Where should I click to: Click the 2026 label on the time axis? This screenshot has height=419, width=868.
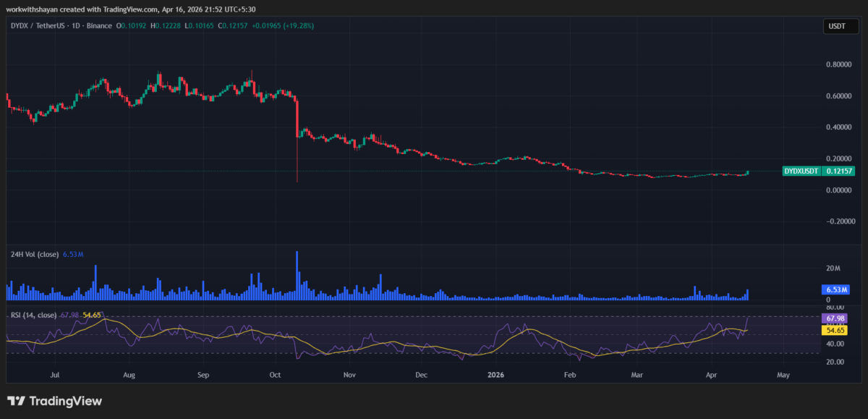click(x=495, y=376)
